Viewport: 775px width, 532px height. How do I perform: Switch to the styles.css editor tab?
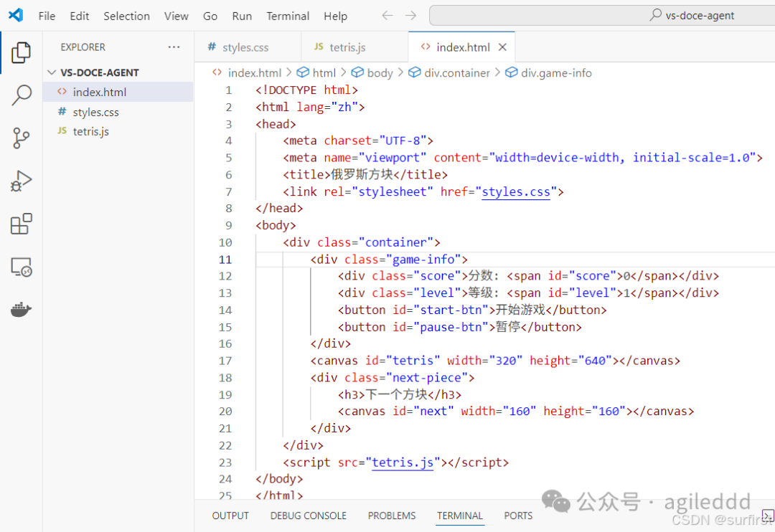tap(248, 47)
